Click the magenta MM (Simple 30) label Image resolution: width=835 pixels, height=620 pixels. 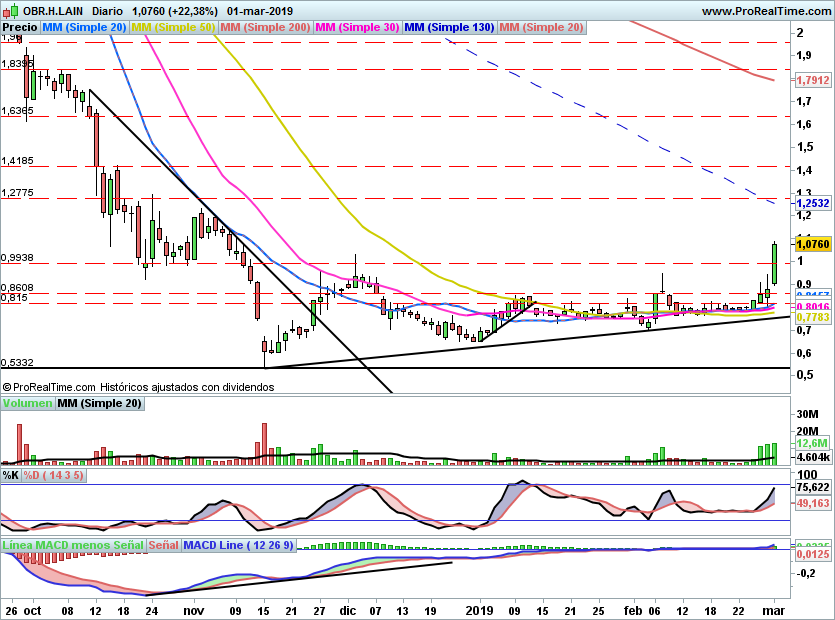[356, 28]
